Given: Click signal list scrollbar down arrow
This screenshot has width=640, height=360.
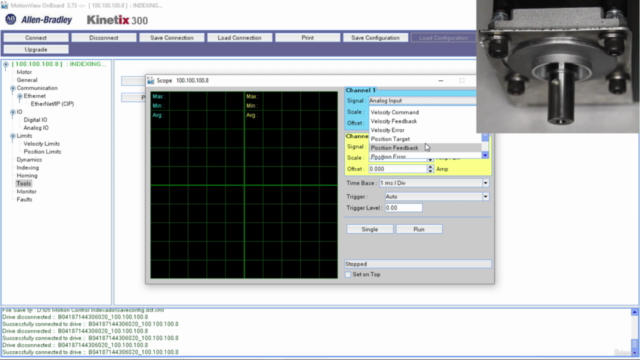Looking at the screenshot, I should pyautogui.click(x=485, y=155).
